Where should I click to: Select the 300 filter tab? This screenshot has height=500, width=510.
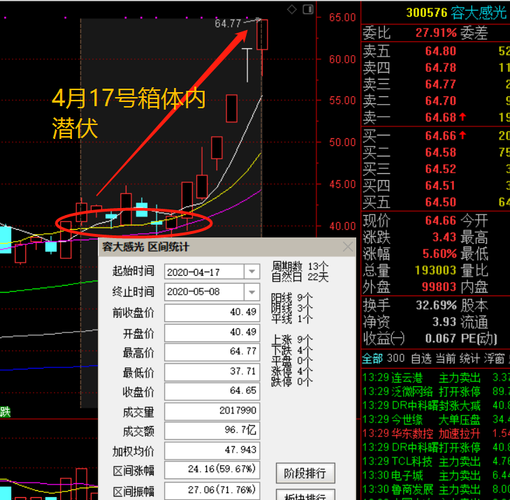(396, 358)
